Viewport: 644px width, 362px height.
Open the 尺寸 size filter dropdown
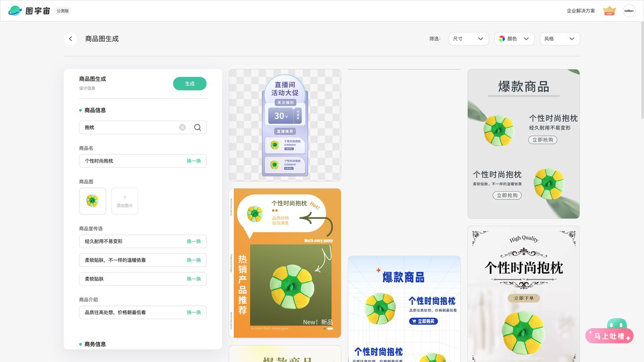(x=468, y=39)
